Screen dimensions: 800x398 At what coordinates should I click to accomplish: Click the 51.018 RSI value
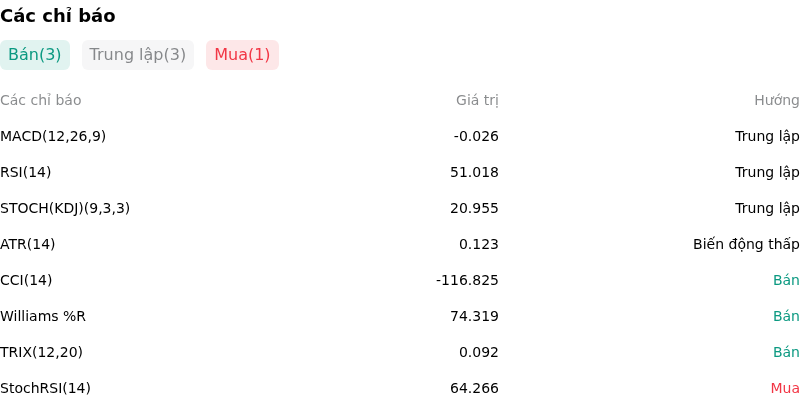474,172
